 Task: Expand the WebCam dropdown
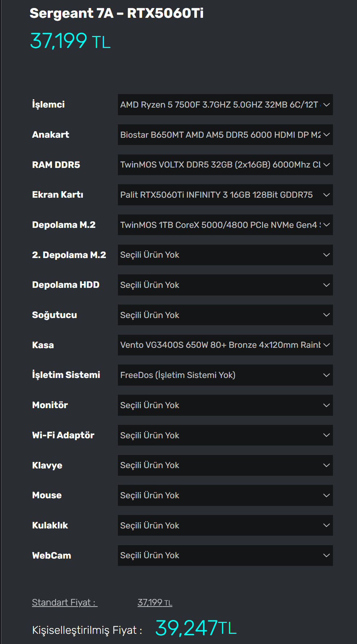(225, 555)
